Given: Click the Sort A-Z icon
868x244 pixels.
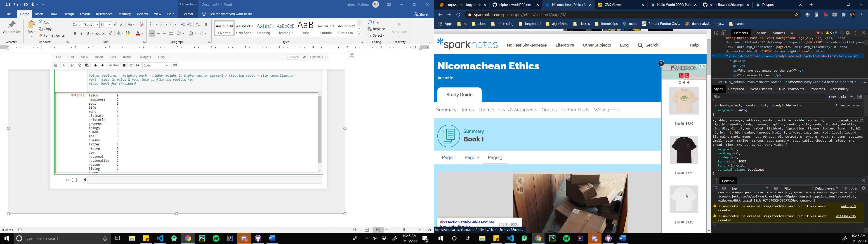Looking at the screenshot, I should 198,25.
